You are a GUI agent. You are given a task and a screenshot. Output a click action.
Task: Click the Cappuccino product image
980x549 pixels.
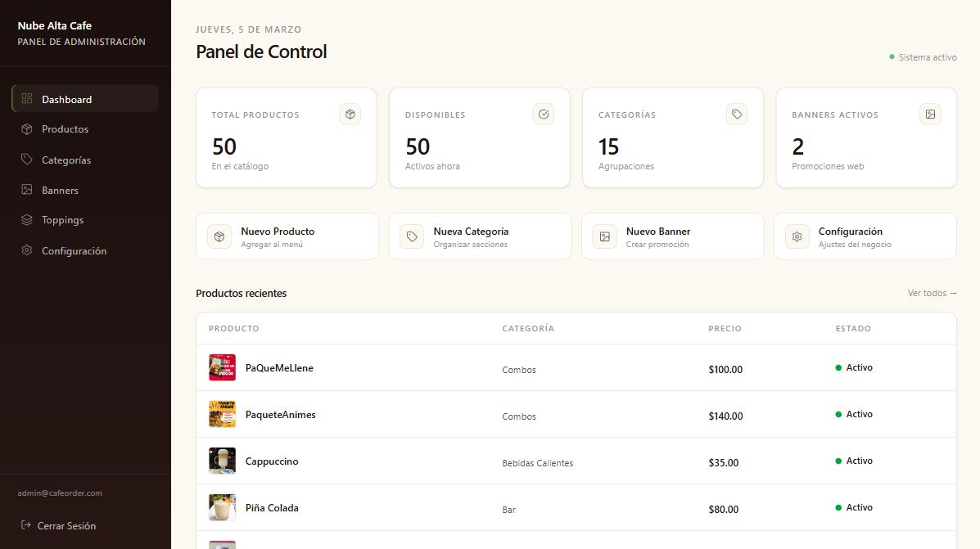pyautogui.click(x=222, y=461)
